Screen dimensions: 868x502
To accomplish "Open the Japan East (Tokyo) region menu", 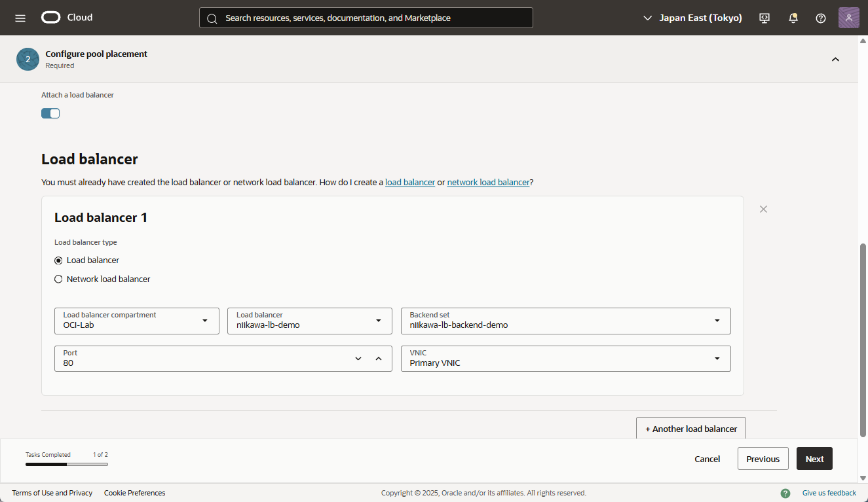I will [692, 18].
